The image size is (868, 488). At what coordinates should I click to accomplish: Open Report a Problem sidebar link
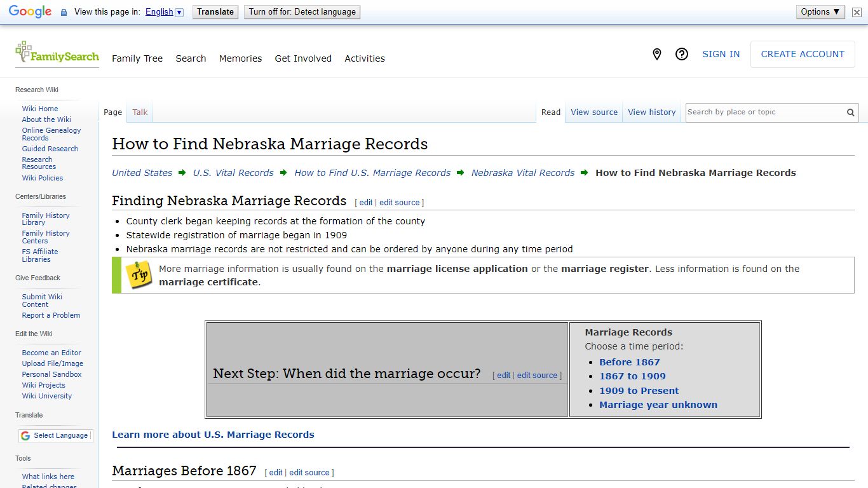51,315
